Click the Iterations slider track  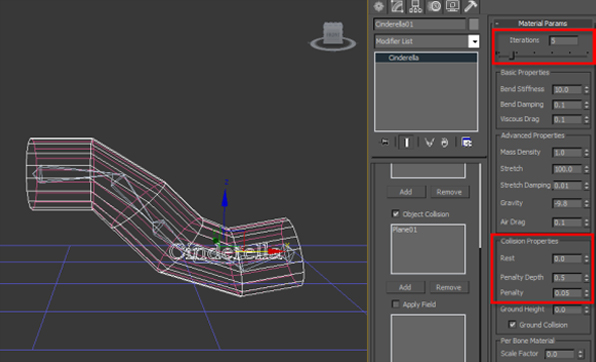tap(543, 57)
